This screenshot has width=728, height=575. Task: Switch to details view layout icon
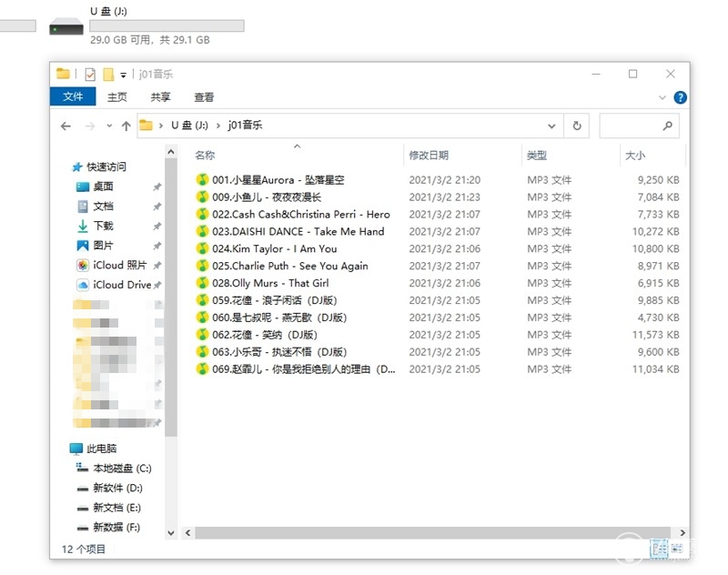point(659,549)
